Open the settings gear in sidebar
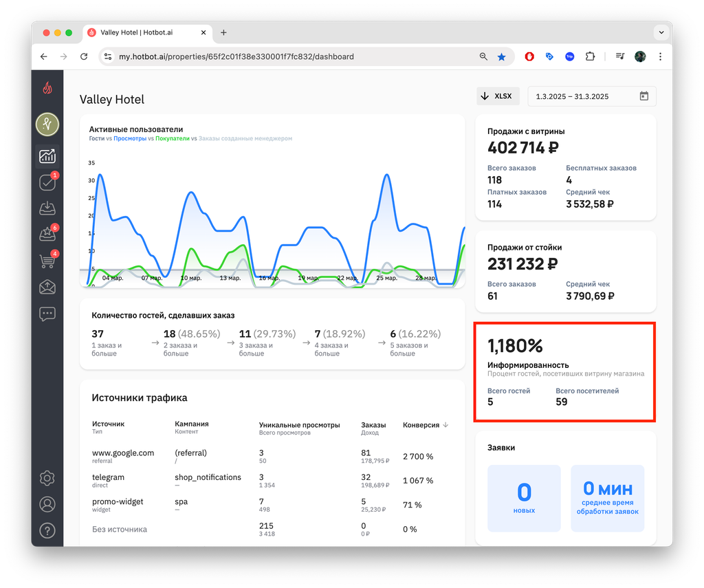The image size is (704, 588). point(47,478)
